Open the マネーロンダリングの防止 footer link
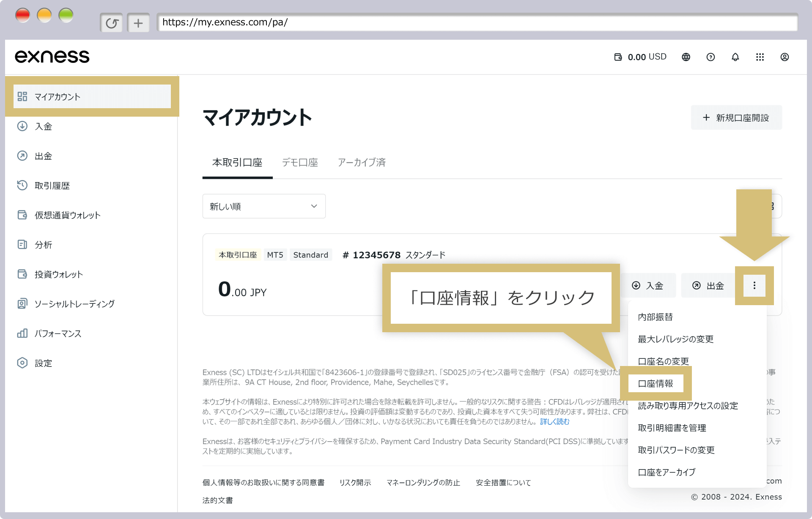Viewport: 812px width, 519px height. point(423,482)
